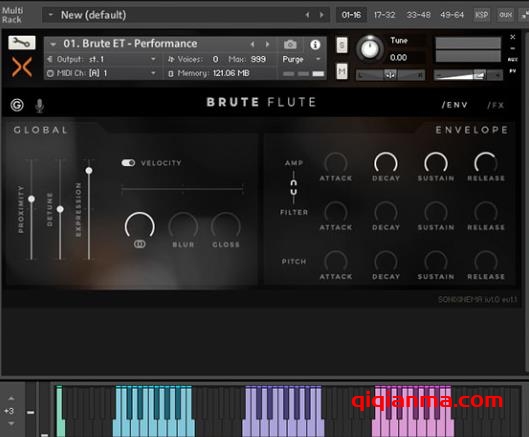Open the aux sends panel button
Screen dimensions: 529x437
tap(505, 15)
